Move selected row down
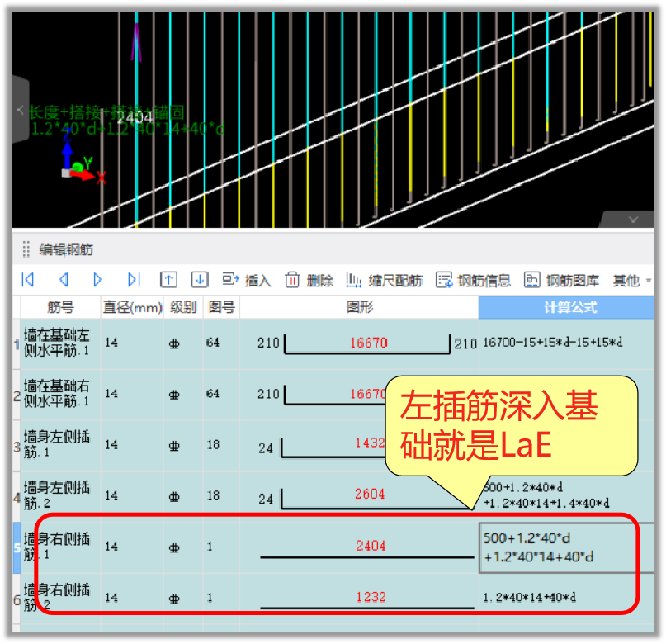 tap(200, 280)
